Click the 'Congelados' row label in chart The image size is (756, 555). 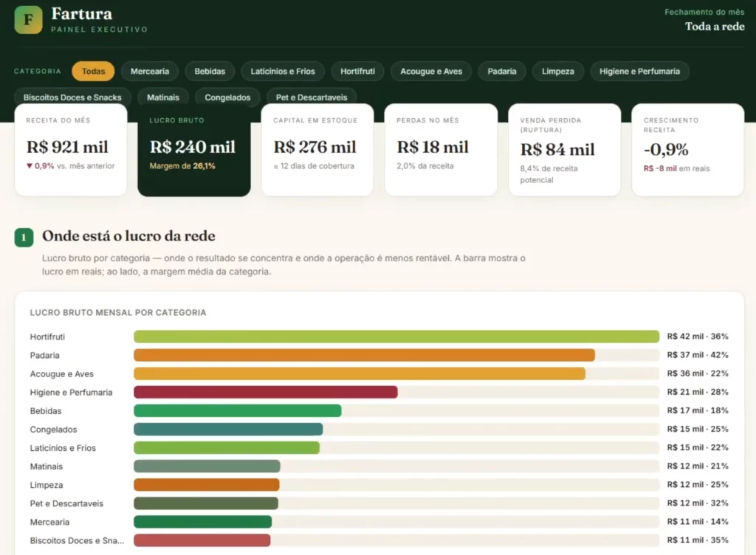pyautogui.click(x=53, y=430)
